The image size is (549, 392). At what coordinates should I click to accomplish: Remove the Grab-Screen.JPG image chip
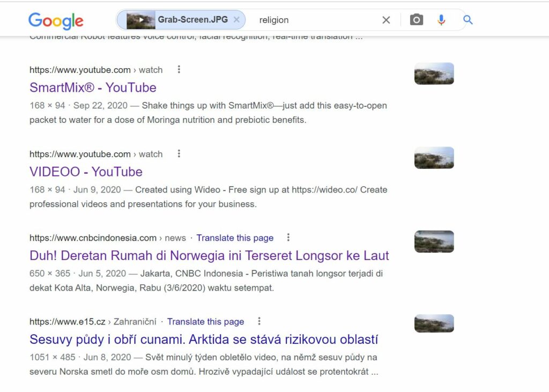pyautogui.click(x=236, y=20)
